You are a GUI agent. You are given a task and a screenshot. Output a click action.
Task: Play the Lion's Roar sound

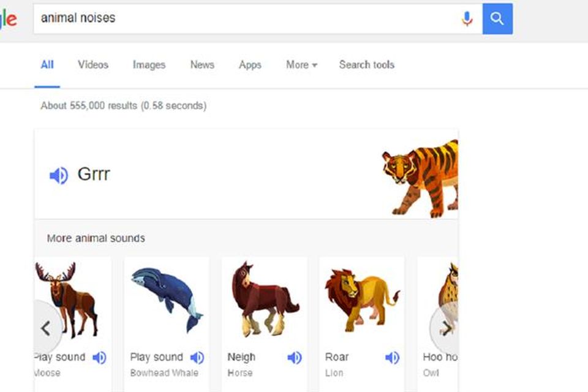coord(392,357)
